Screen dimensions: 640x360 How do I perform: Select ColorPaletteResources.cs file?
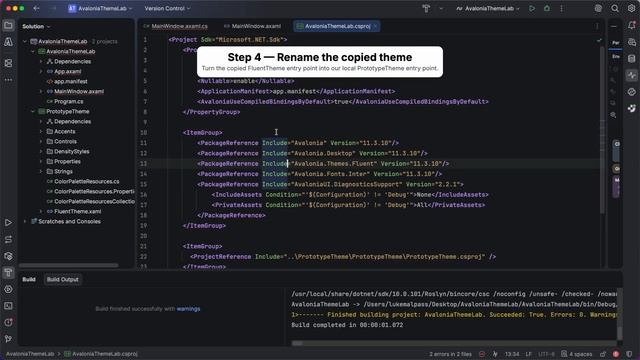pyautogui.click(x=87, y=181)
